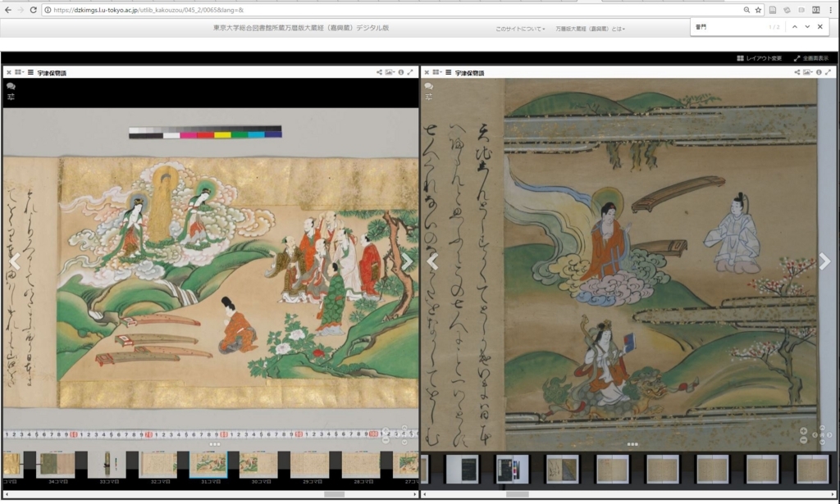Open the このサイトについて dropdown menu
Viewport: 840px width, 504px height.
[519, 29]
